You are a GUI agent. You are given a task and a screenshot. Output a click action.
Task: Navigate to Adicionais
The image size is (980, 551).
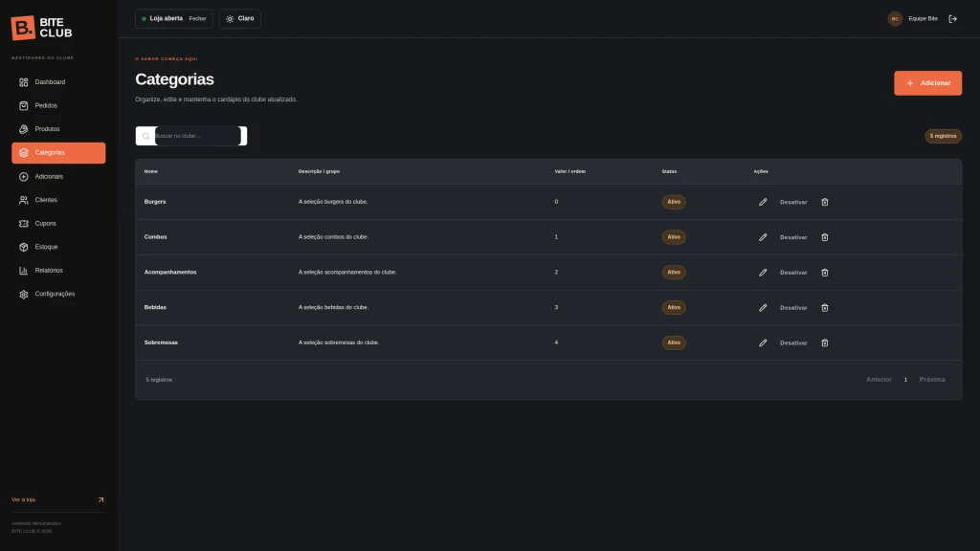pyautogui.click(x=58, y=177)
